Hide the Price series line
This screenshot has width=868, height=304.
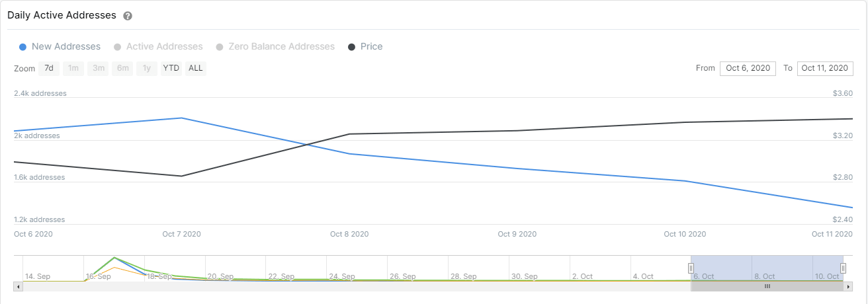pyautogui.click(x=371, y=47)
